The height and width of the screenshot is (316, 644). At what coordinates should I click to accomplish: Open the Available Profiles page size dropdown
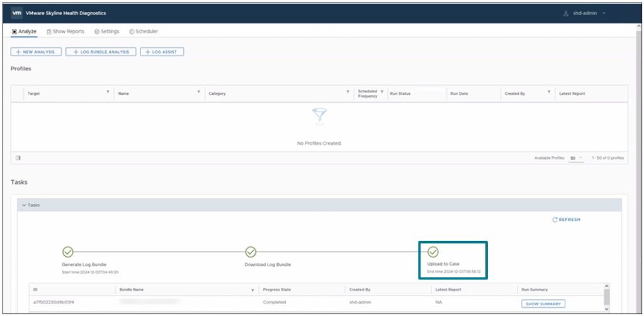(576, 158)
